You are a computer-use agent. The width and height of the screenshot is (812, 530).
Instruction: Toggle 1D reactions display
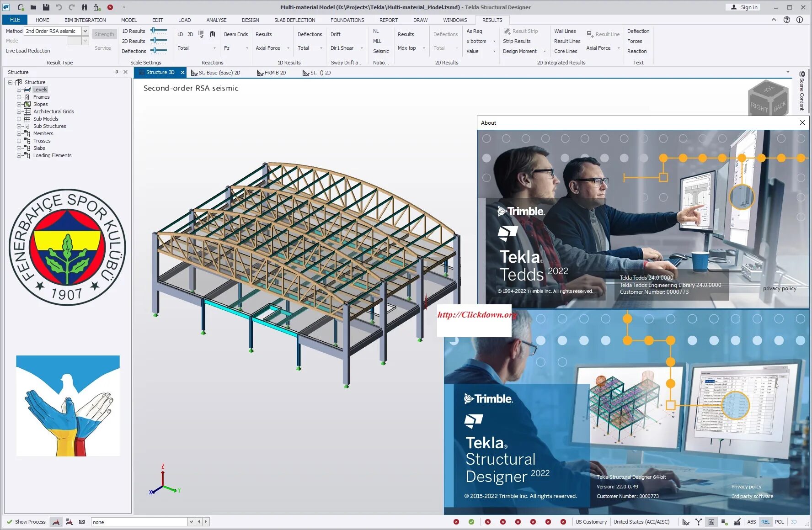[180, 34]
